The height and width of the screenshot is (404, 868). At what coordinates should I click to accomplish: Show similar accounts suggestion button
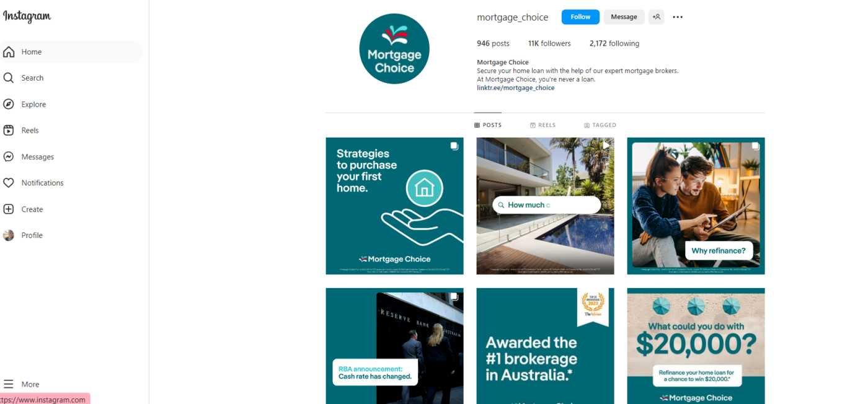656,17
